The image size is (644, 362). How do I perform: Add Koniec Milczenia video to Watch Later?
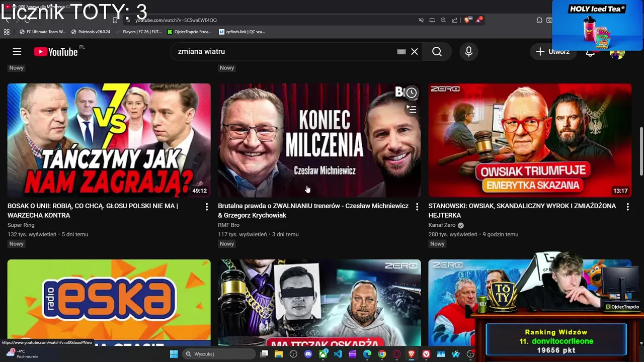tap(412, 93)
